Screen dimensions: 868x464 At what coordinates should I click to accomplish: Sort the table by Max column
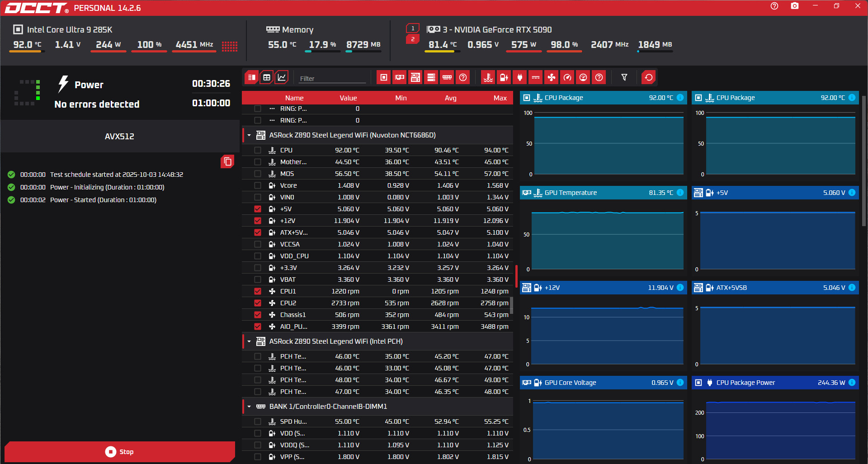pos(500,98)
